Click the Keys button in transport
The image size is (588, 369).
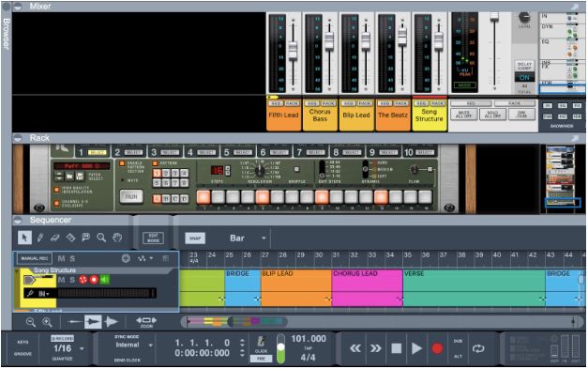coord(23,342)
